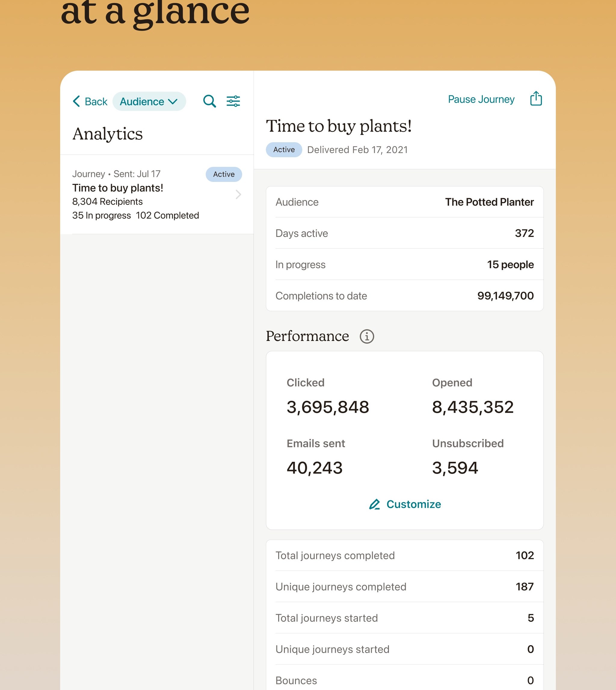
Task: Click '8,304 Recipients' in journey list
Action: [107, 201]
